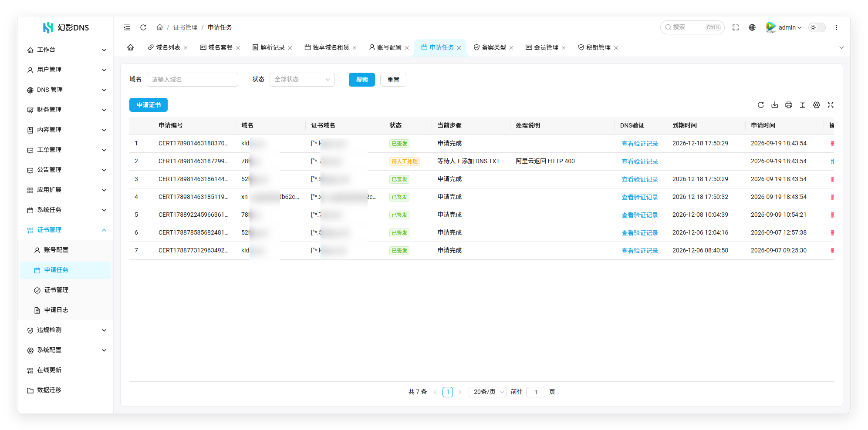Viewport: 868px width, 430px height.
Task: Focus the global 搜索 box in header
Action: [692, 27]
